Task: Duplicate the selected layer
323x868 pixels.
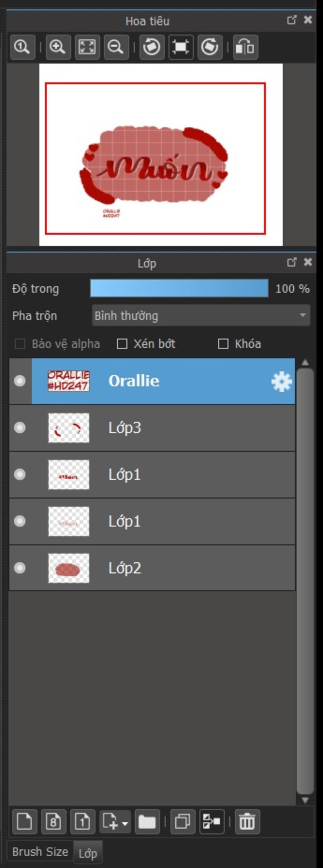Action: pos(182,821)
